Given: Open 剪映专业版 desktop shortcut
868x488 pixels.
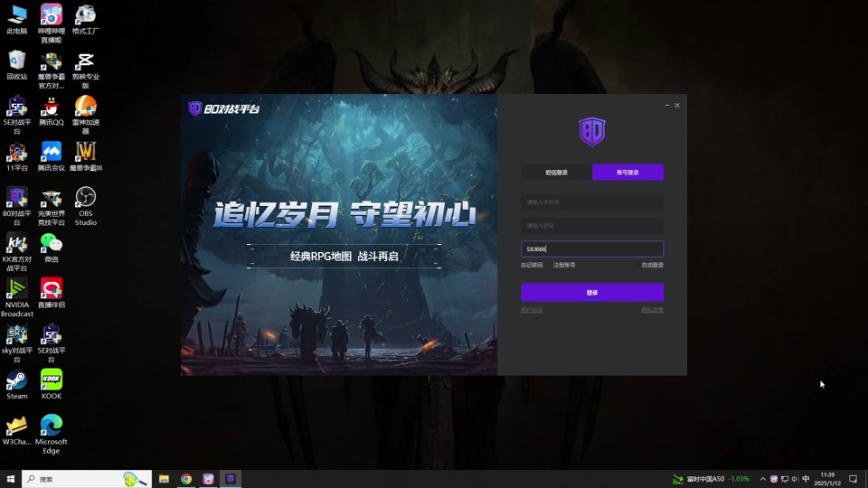Looking at the screenshot, I should pyautogui.click(x=85, y=70).
